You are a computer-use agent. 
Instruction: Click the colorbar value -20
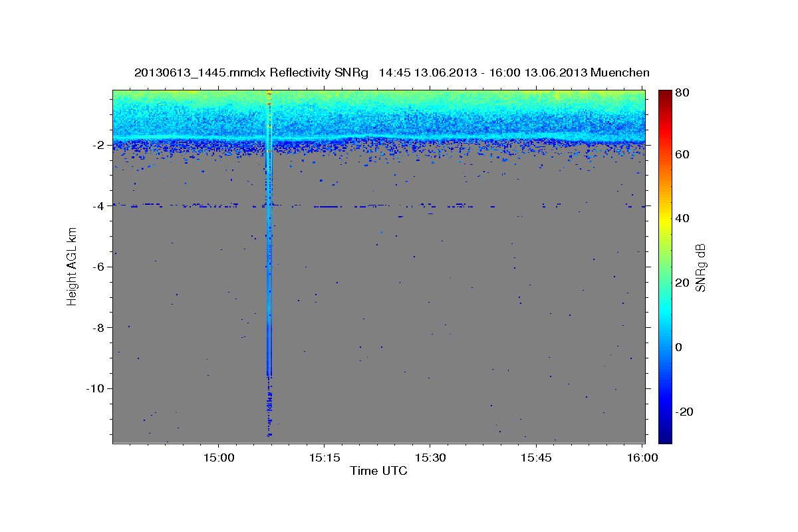(685, 412)
